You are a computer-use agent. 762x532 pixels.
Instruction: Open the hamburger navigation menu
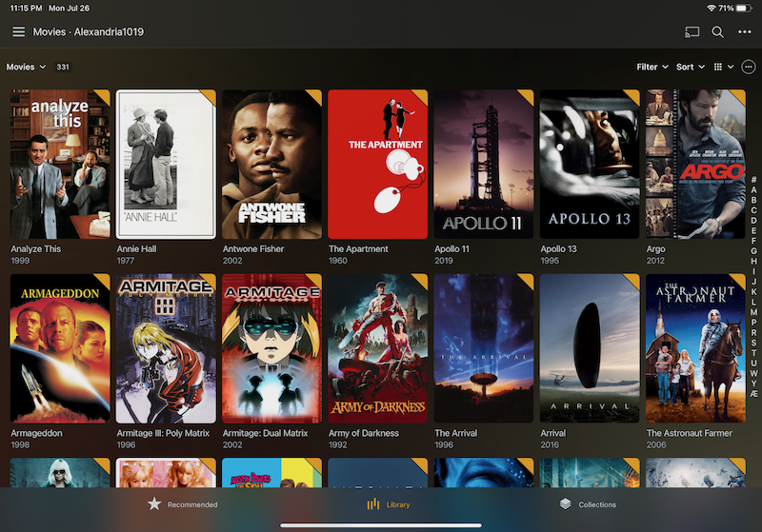tap(18, 32)
